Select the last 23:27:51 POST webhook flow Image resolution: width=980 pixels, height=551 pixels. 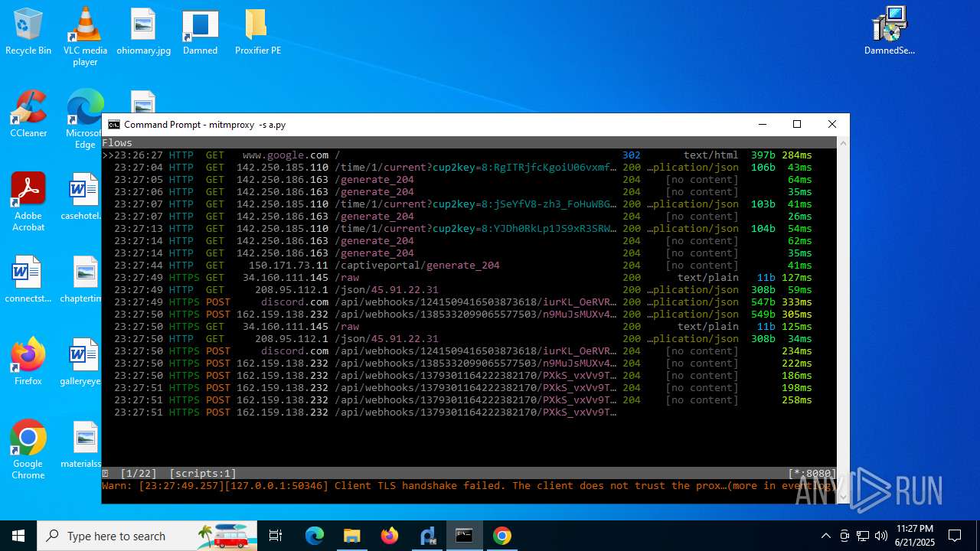click(x=469, y=412)
